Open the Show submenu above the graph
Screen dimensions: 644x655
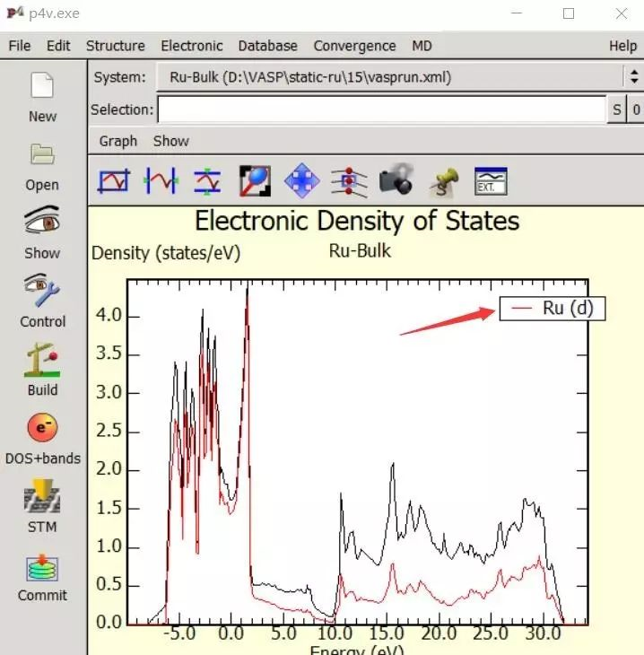click(x=170, y=141)
